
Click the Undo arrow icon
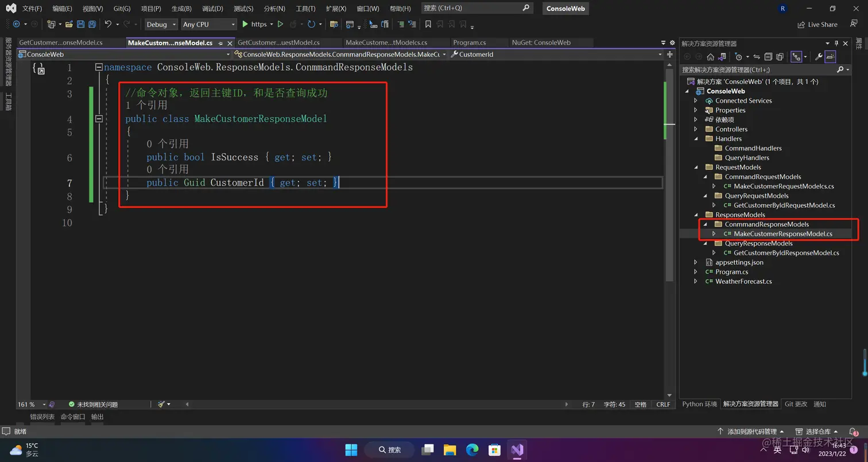[x=107, y=24]
